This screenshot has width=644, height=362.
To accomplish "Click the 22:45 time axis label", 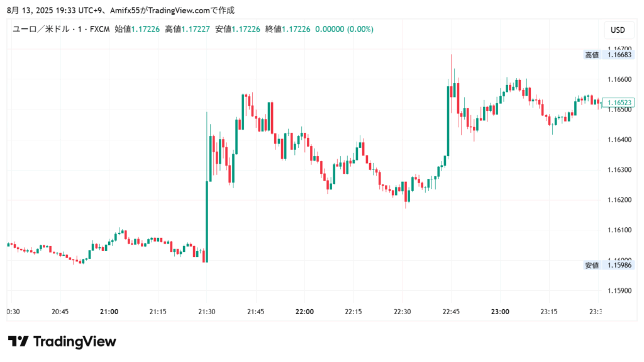I will pos(452,312).
